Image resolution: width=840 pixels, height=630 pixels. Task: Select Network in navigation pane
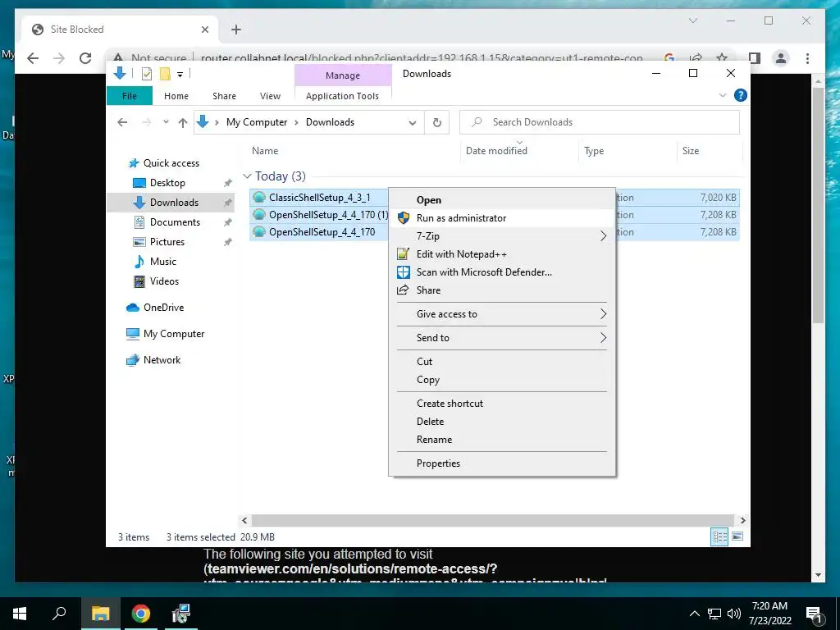162,360
